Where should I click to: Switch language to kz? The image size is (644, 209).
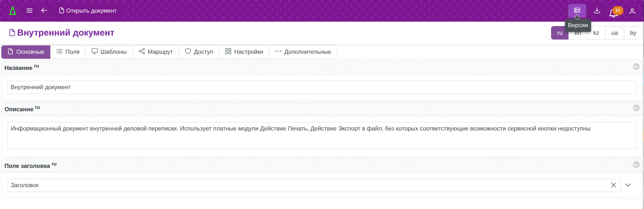(596, 33)
